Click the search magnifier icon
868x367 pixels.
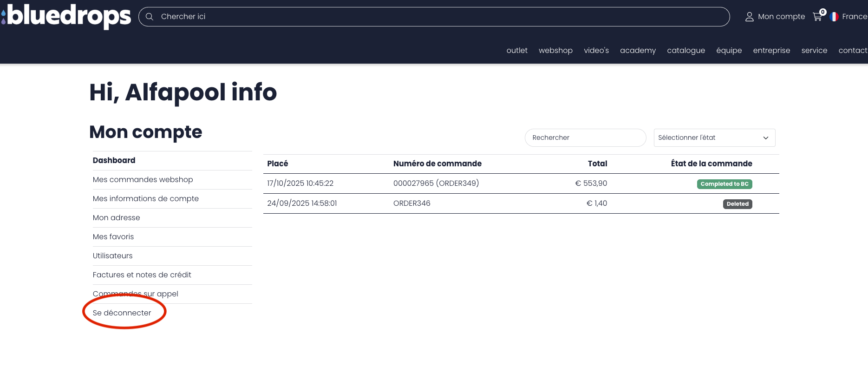150,17
